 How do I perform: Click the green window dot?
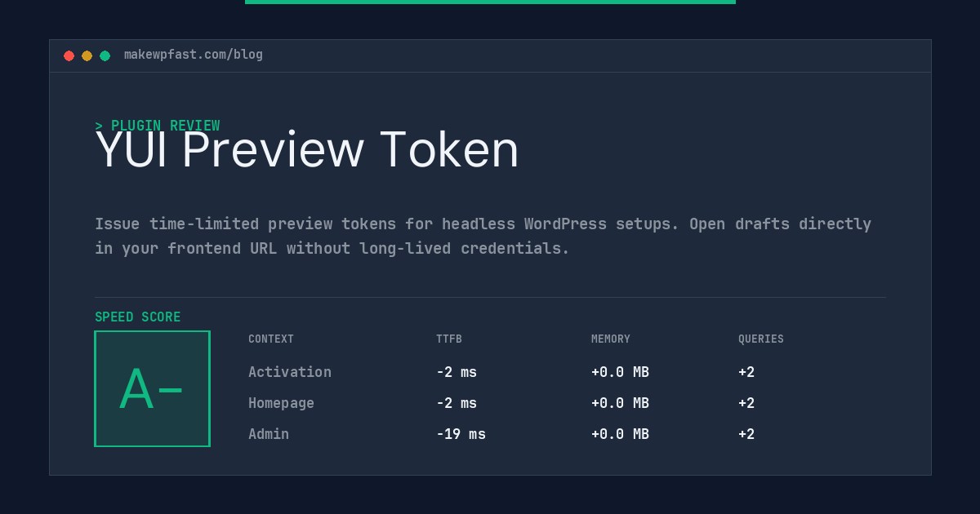[105, 55]
